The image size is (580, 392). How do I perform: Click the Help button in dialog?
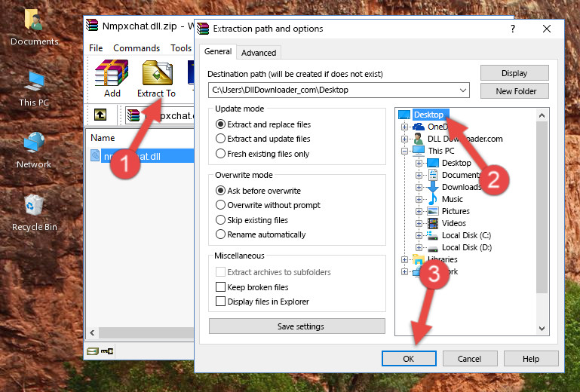coord(531,359)
